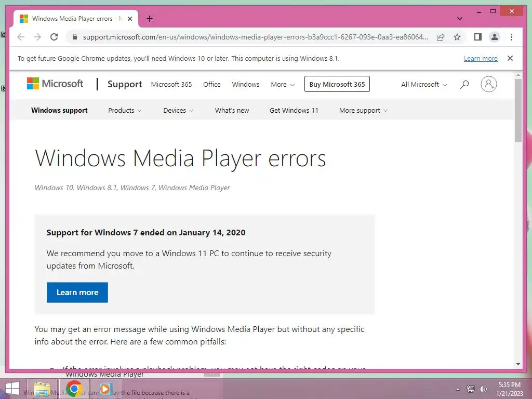Open Windows Media Player from the taskbar
Image resolution: width=532 pixels, height=399 pixels.
[x=105, y=389]
